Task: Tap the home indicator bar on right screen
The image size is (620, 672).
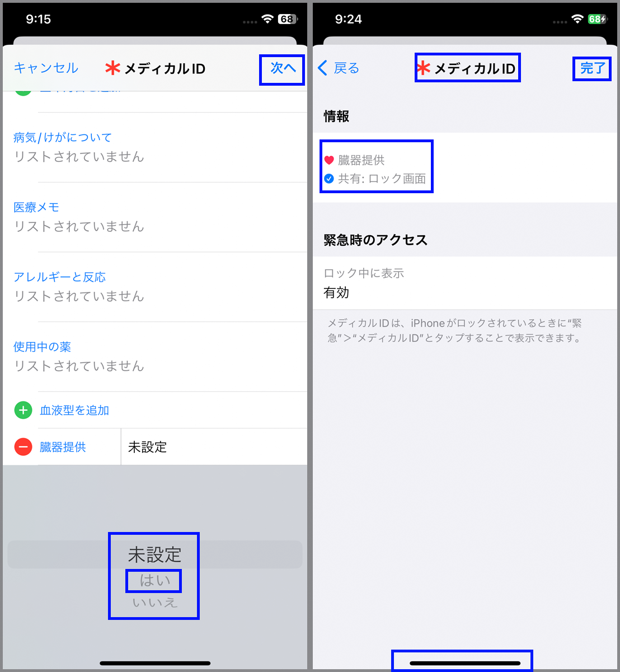Action: click(x=465, y=663)
